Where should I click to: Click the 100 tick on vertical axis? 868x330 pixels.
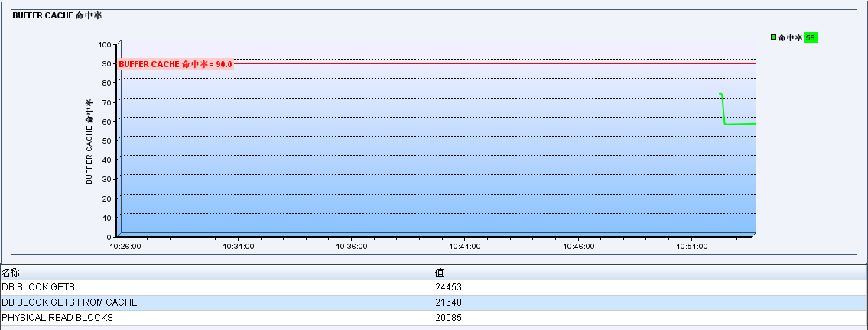point(106,44)
